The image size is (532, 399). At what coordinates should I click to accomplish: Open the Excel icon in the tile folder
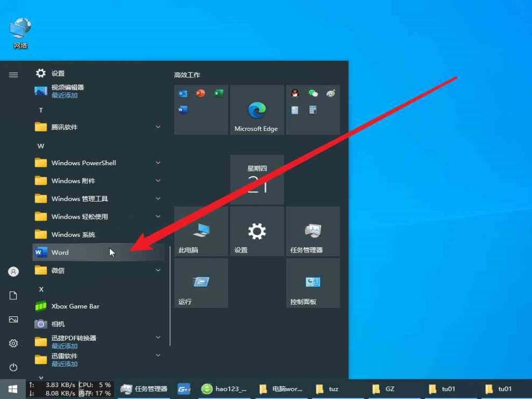point(219,93)
